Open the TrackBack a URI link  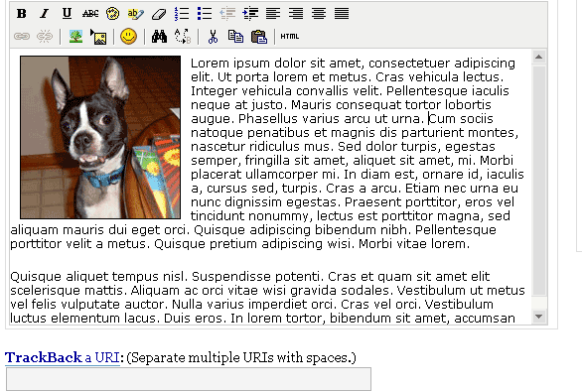63,357
